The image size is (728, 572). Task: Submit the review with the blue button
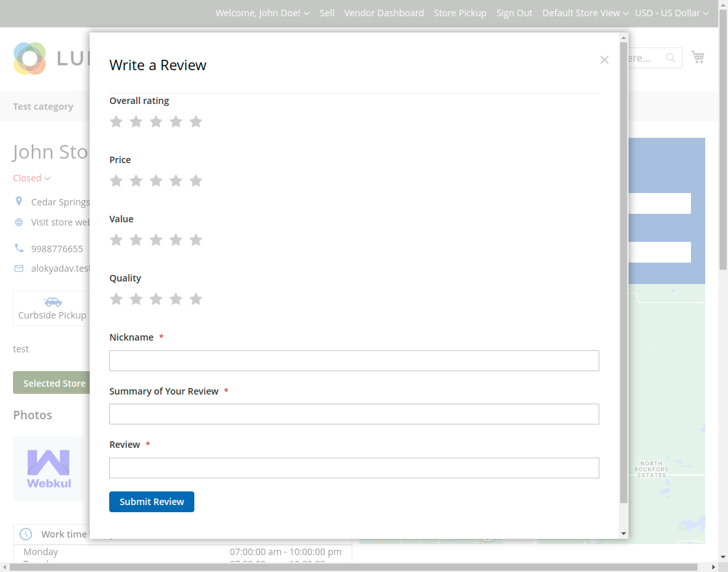[x=151, y=501]
